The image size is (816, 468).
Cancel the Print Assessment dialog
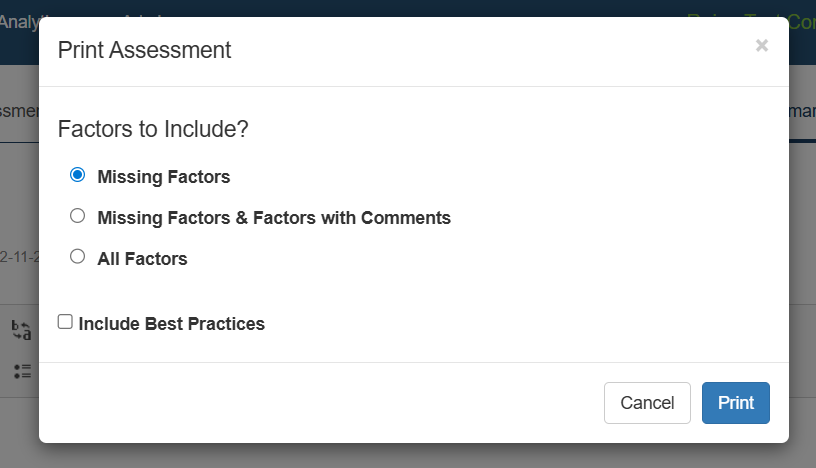pos(647,403)
